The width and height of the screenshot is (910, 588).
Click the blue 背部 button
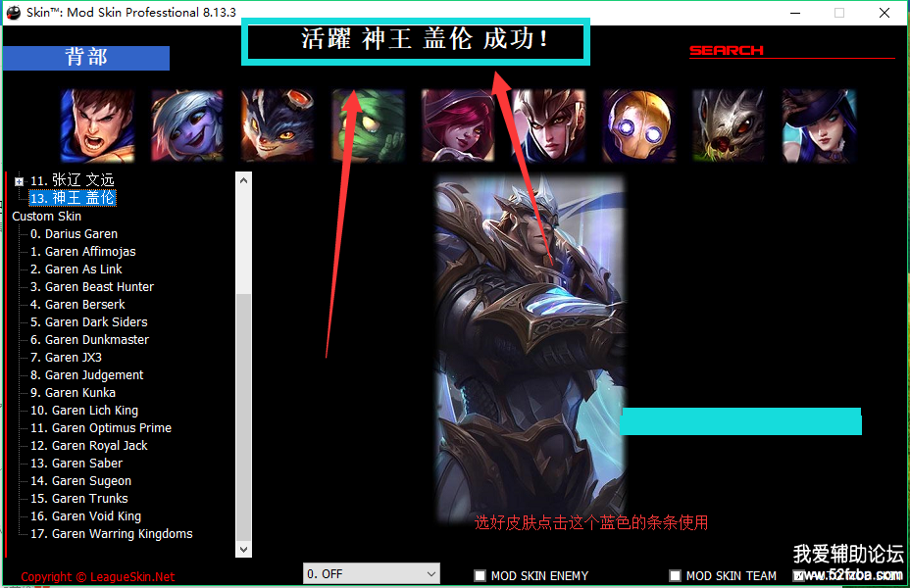[86, 58]
